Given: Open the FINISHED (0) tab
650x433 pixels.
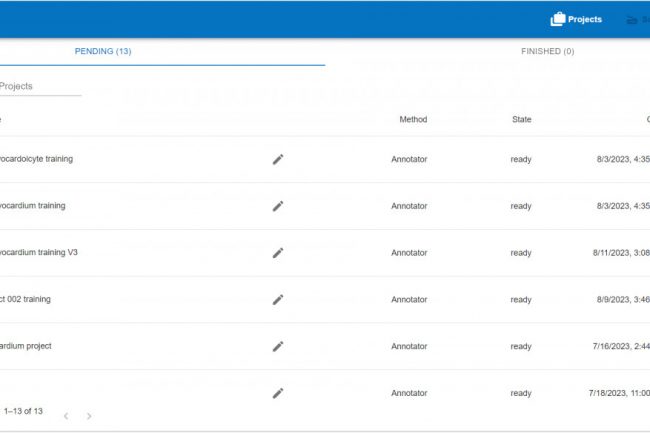Looking at the screenshot, I should (547, 51).
